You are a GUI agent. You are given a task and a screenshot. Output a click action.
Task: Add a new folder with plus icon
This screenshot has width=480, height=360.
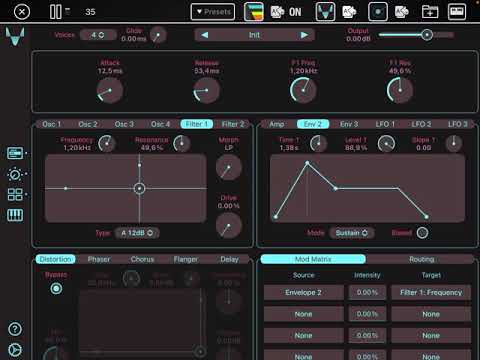430,12
